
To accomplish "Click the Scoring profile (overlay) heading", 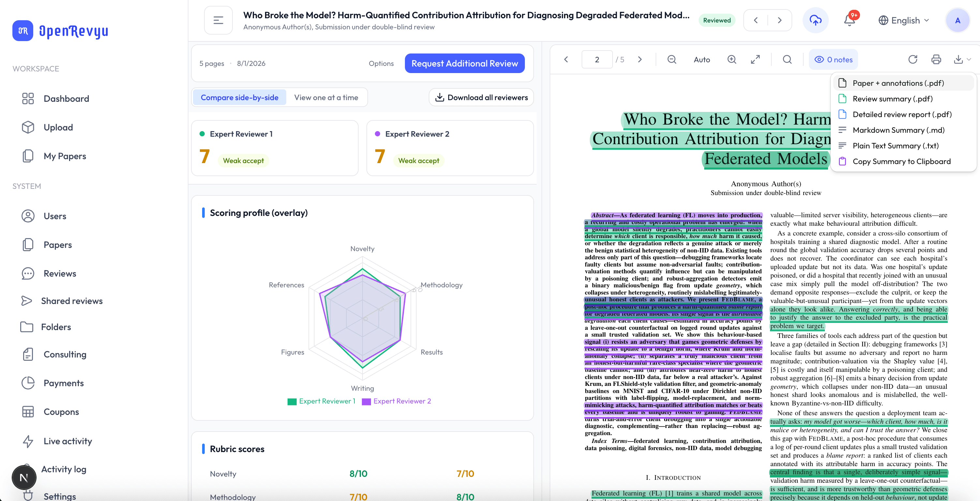I will [259, 213].
